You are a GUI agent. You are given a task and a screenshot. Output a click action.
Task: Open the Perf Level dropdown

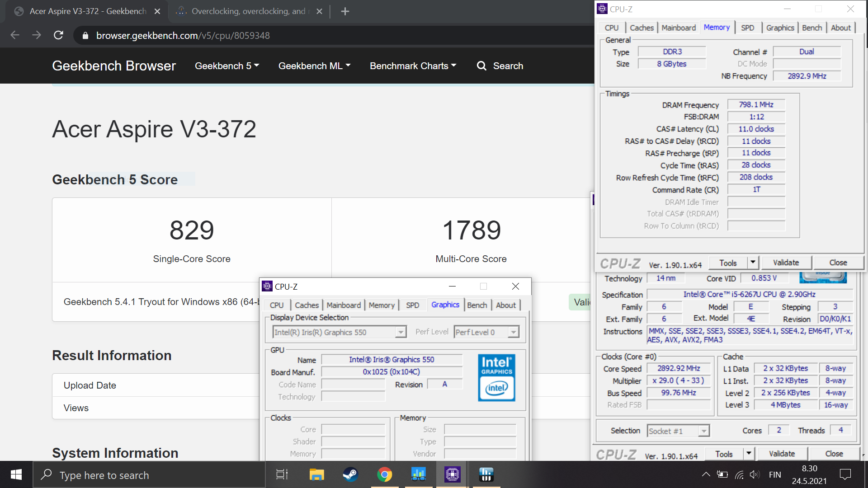[x=486, y=332]
